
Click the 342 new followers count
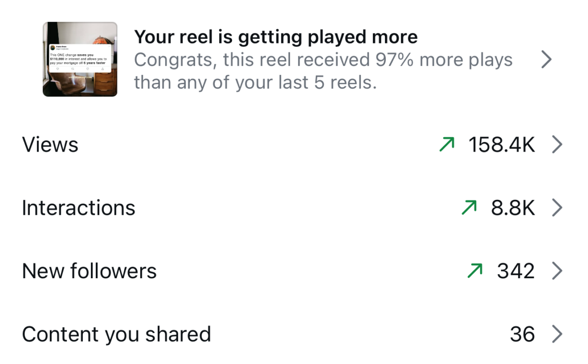click(x=516, y=271)
